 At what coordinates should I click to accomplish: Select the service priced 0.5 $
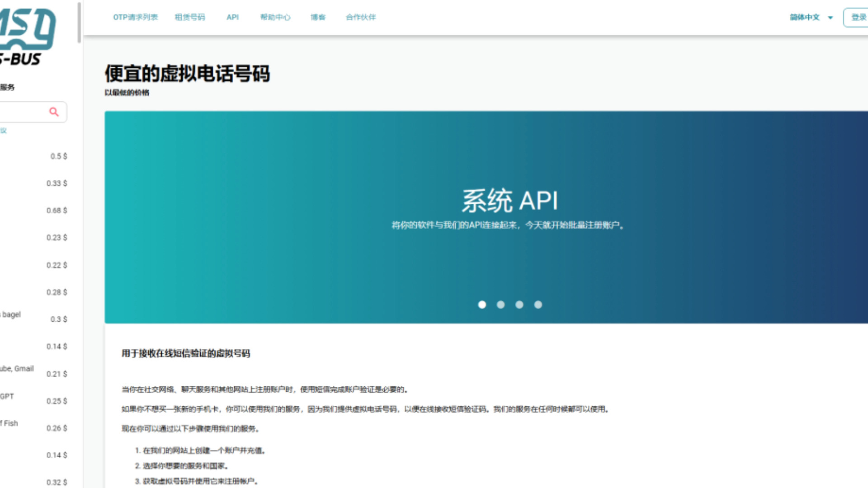click(x=34, y=156)
